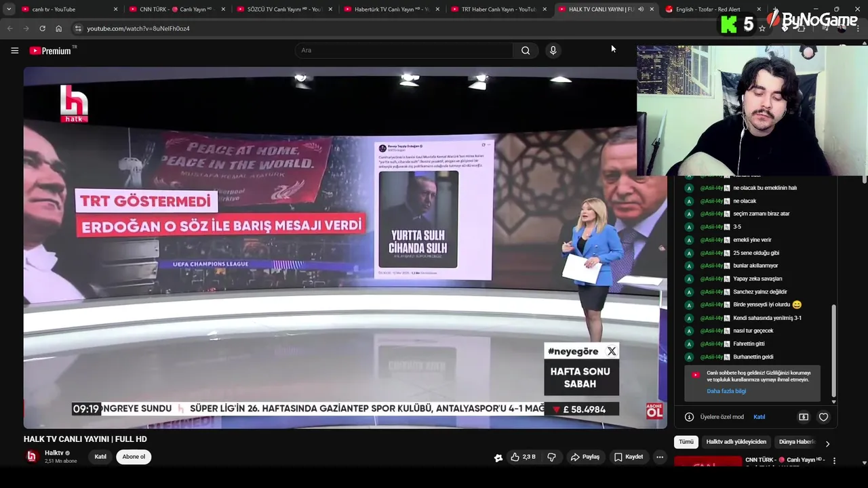Click ABONE OL overlay in video corner
Image resolution: width=868 pixels, height=488 pixels.
pyautogui.click(x=654, y=410)
